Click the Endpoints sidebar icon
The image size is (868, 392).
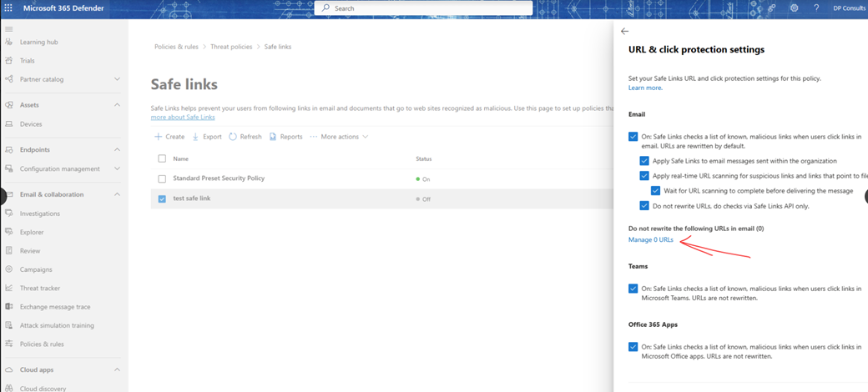(x=9, y=150)
